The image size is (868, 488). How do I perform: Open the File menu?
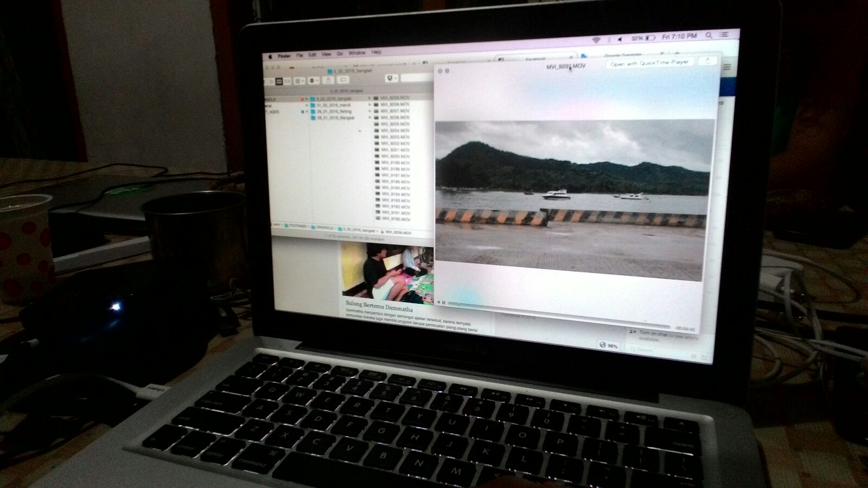click(x=299, y=55)
